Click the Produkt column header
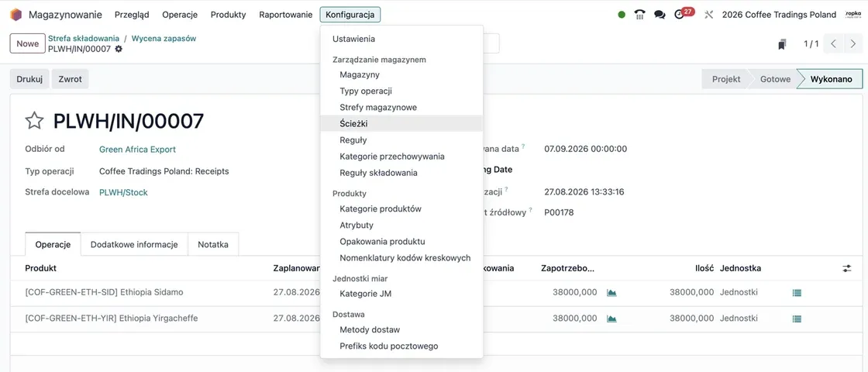The height and width of the screenshot is (372, 868). coord(41,268)
